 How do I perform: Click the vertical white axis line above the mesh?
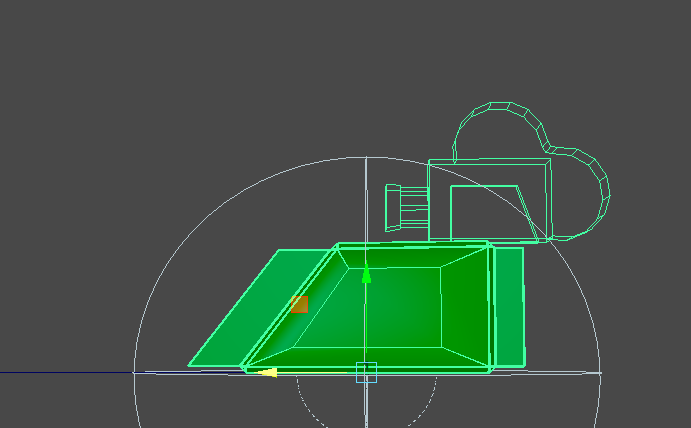[x=366, y=200]
